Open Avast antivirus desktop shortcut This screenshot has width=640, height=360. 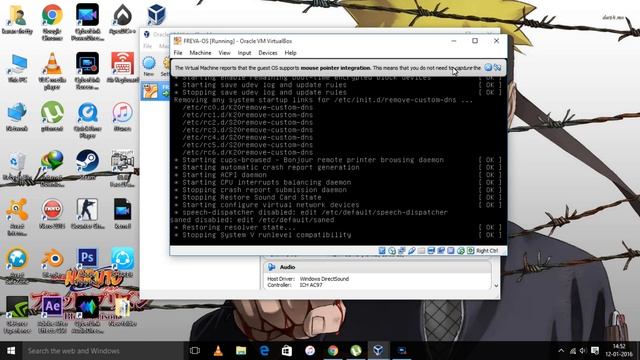pyautogui.click(x=17, y=217)
